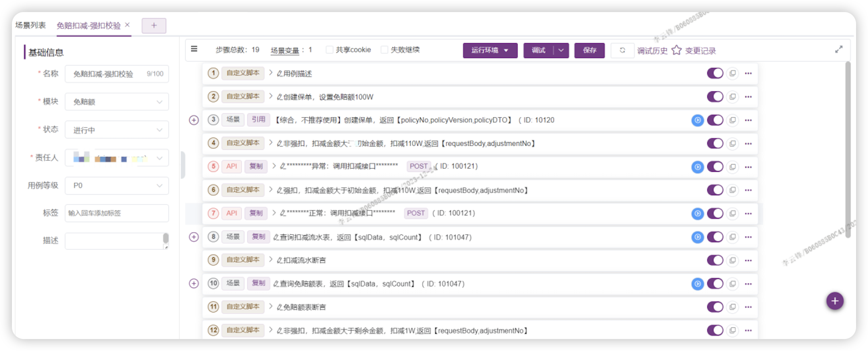868x351 pixels.
Task: Toggle step 2 创建保单 switch
Action: click(715, 97)
